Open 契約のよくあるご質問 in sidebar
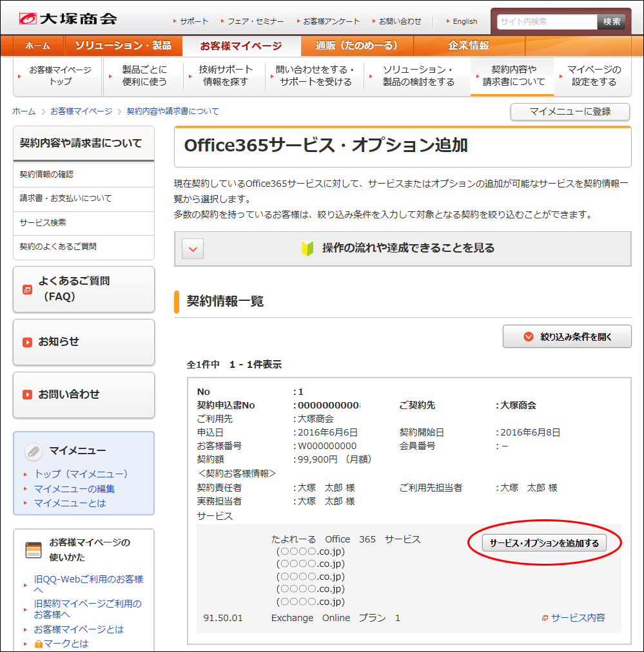Image resolution: width=644 pixels, height=652 pixels. coord(84,247)
